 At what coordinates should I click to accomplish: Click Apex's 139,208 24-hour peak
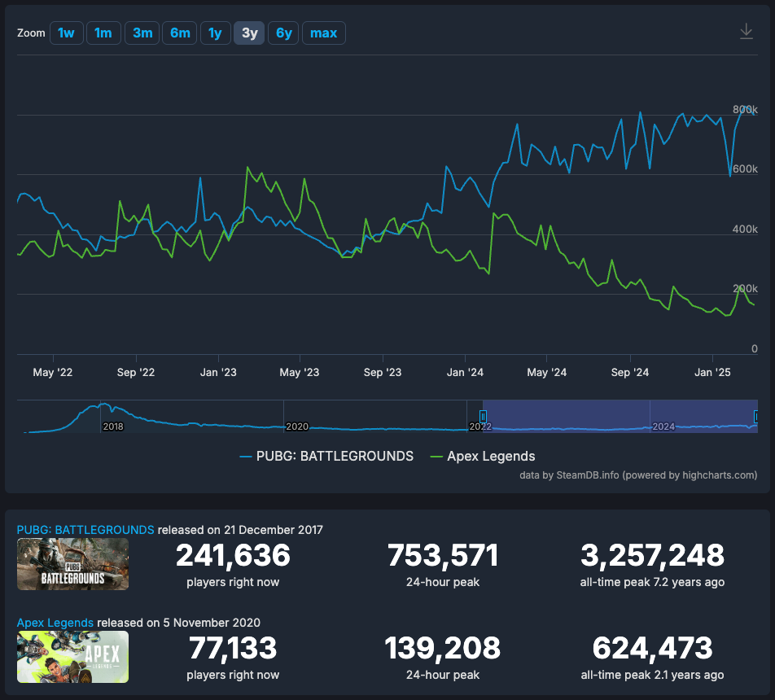tap(443, 648)
